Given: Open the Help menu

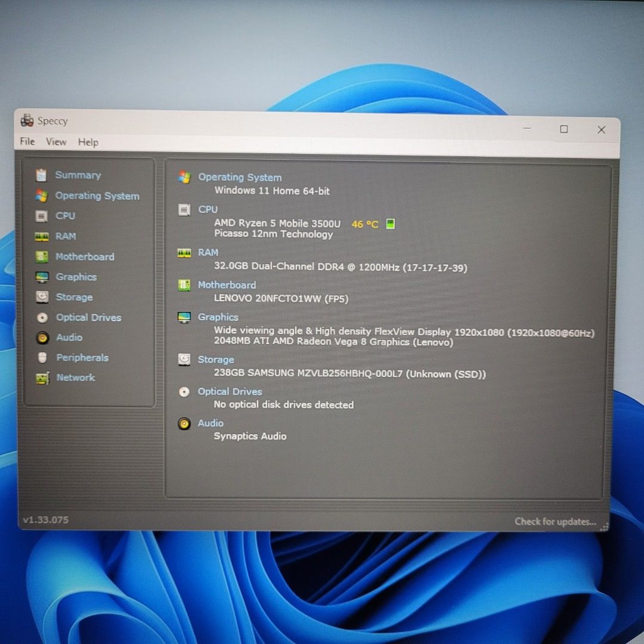Looking at the screenshot, I should tap(88, 143).
